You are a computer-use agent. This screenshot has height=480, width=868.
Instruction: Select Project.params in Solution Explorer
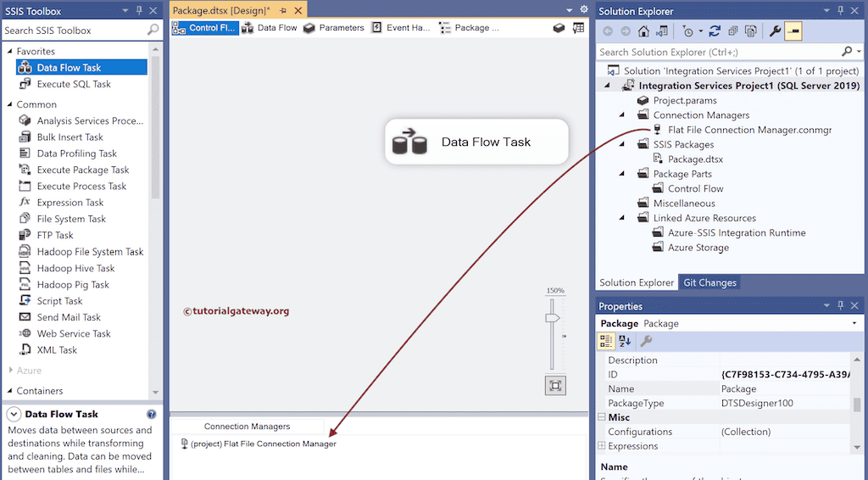pos(676,101)
